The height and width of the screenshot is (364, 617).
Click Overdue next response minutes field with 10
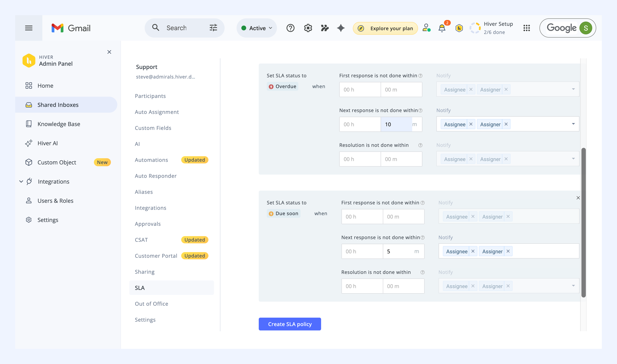point(401,124)
